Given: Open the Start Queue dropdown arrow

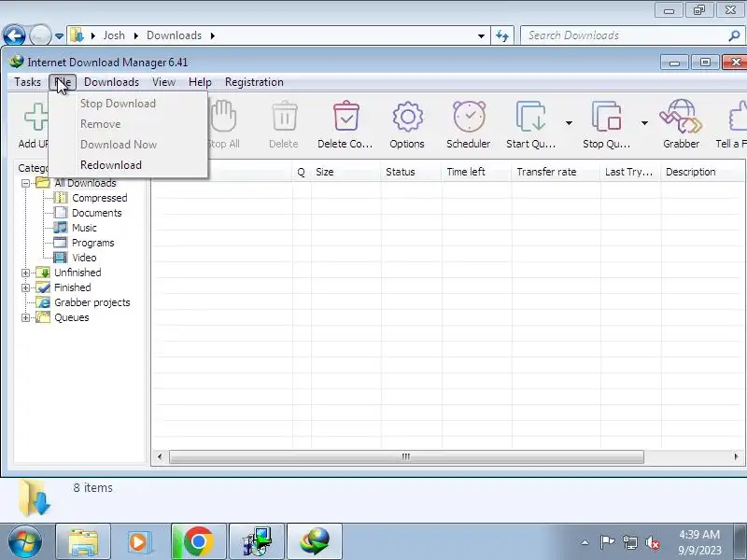Looking at the screenshot, I should tap(569, 123).
